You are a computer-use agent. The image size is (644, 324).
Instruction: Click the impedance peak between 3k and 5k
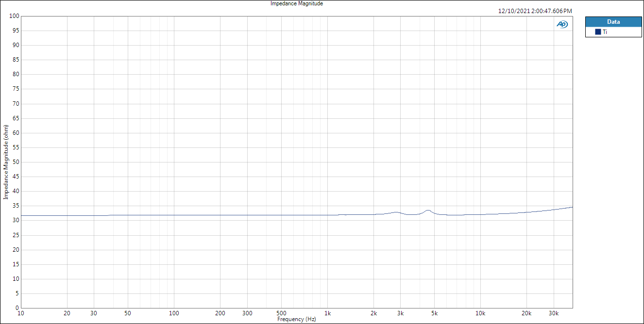(428, 211)
